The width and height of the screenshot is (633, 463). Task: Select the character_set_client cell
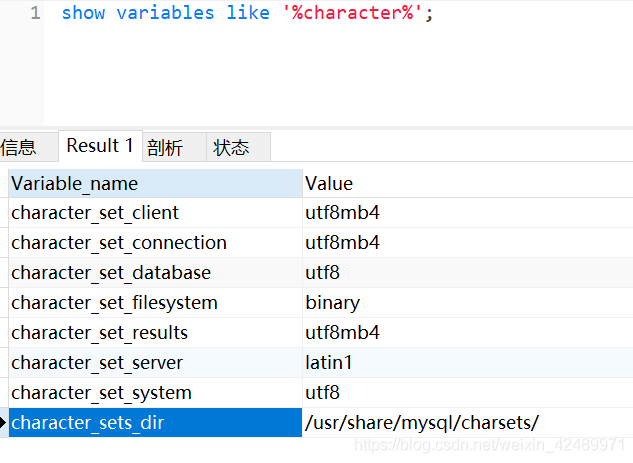[155, 213]
